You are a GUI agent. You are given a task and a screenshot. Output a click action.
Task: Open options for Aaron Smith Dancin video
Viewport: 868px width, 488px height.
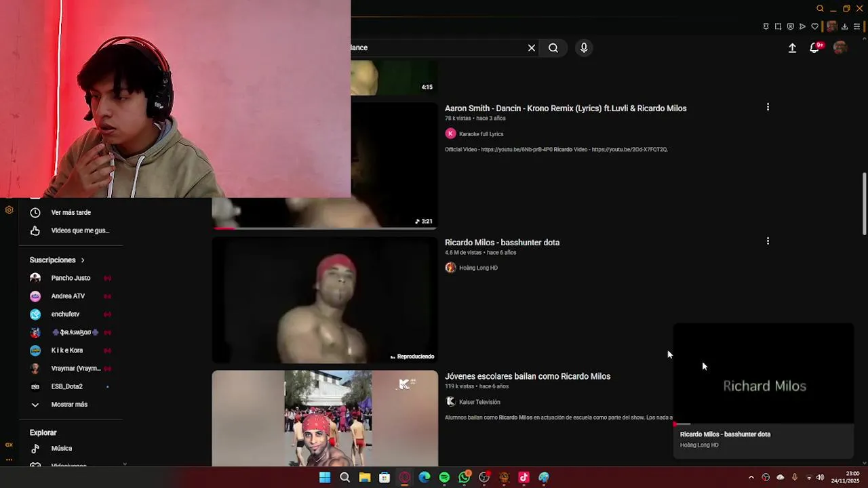768,107
